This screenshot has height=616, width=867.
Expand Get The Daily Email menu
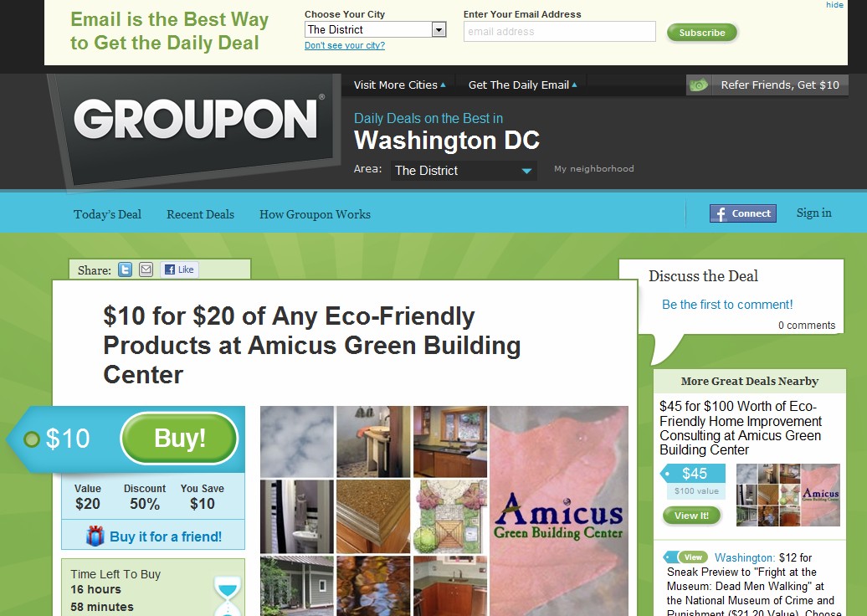[522, 85]
